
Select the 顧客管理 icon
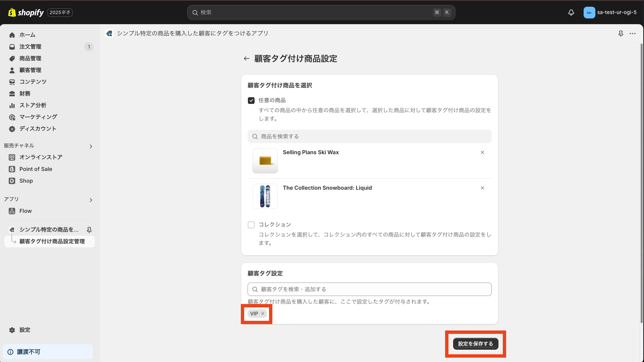[x=12, y=70]
